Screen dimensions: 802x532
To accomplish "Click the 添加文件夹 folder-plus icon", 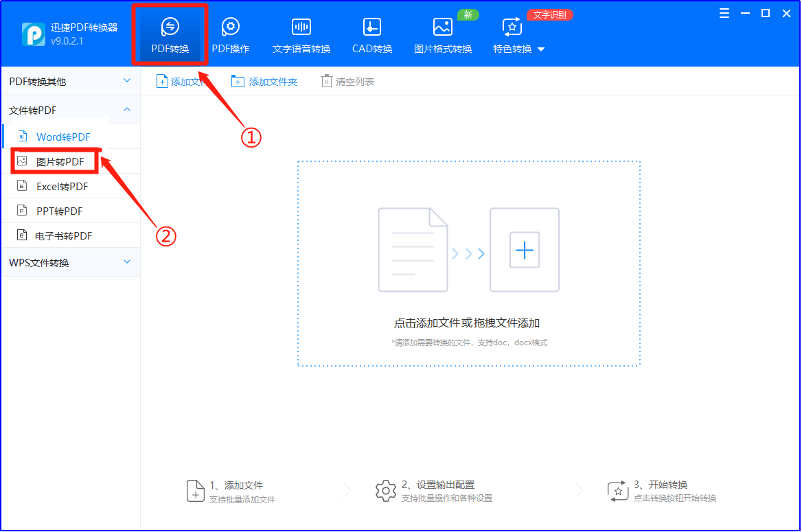I will (x=238, y=81).
